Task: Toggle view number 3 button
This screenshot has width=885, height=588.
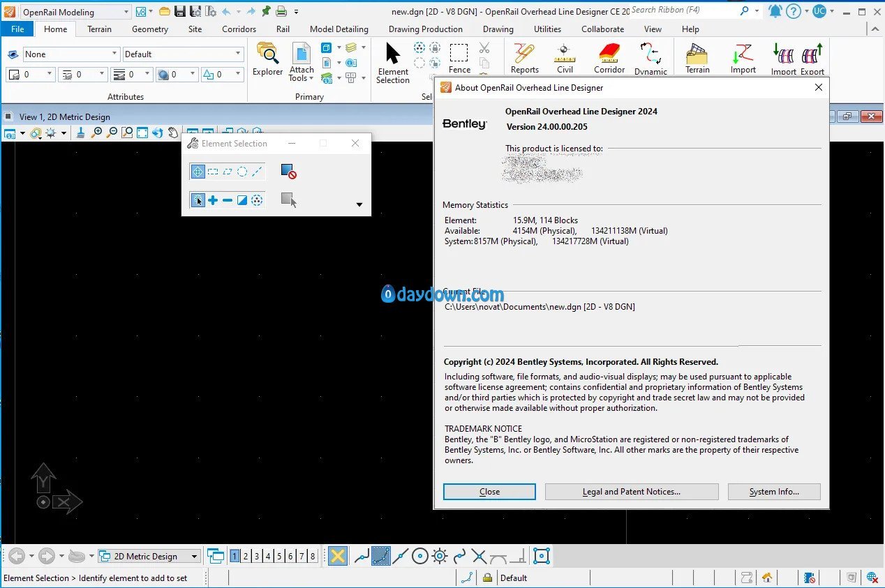Action: pos(257,556)
